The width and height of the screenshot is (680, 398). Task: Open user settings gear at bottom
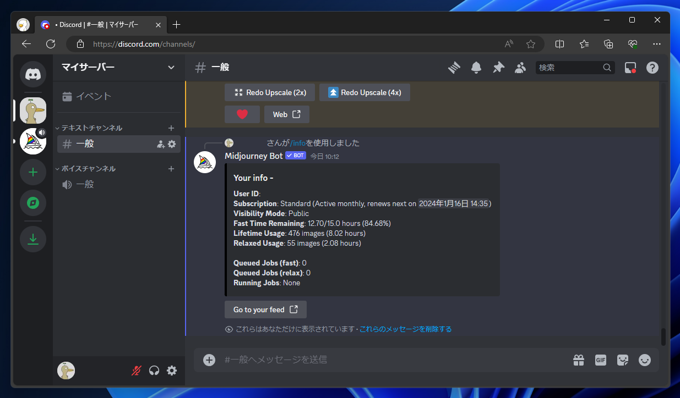coord(172,370)
